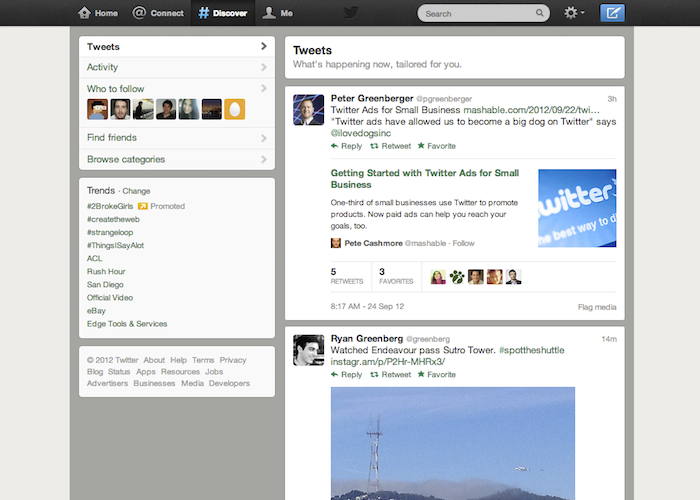700x500 pixels.
Task: Click the Change trends link
Action: click(136, 191)
